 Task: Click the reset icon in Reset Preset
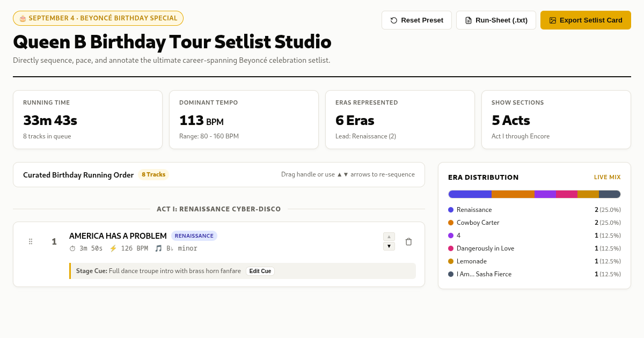click(x=394, y=20)
